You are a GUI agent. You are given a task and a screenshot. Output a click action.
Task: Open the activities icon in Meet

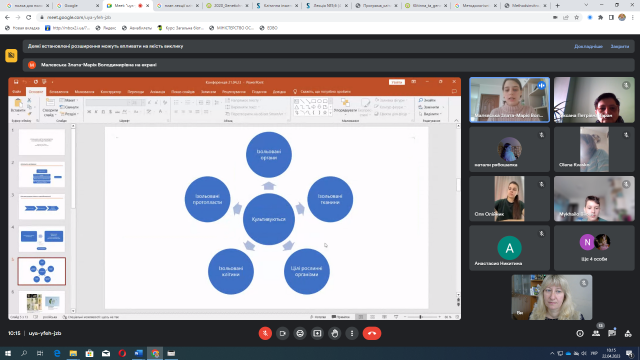point(628,333)
